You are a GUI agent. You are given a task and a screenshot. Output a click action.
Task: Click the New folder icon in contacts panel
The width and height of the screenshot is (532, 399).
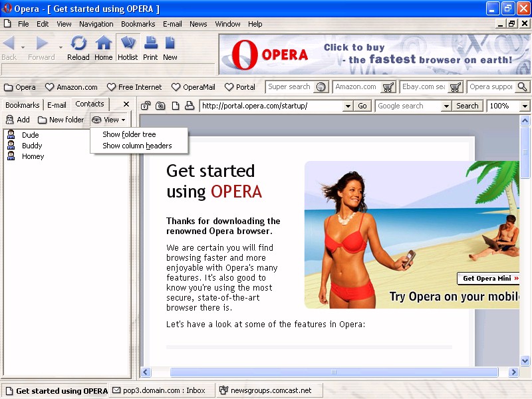tap(42, 120)
